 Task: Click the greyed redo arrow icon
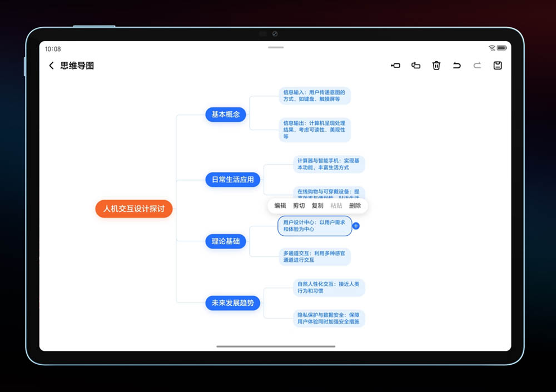[477, 66]
